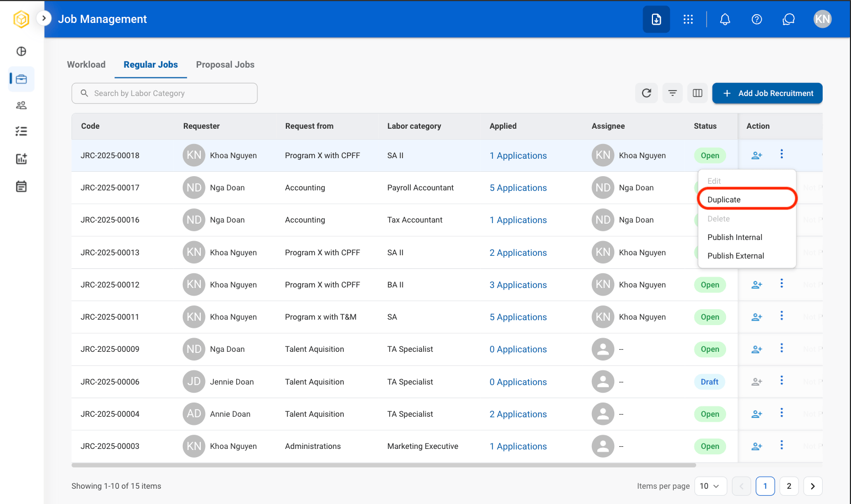The width and height of the screenshot is (851, 504).
Task: Click the Code column header
Action: 91,126
